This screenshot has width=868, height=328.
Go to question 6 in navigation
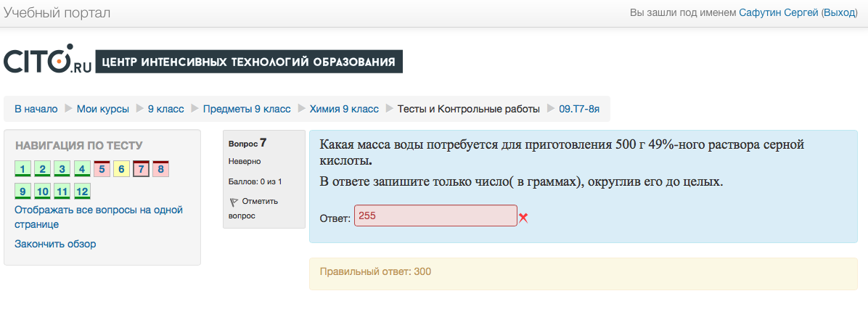point(121,169)
